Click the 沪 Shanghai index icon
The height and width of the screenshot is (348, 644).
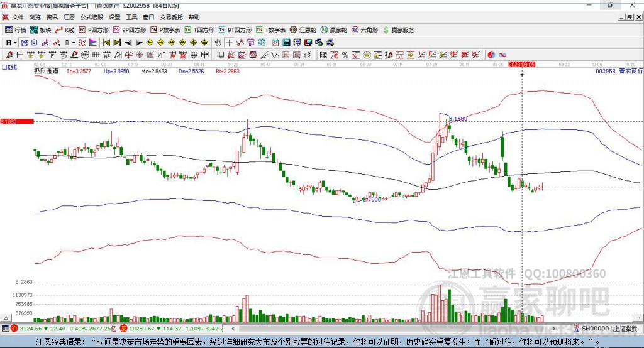(x=14, y=329)
